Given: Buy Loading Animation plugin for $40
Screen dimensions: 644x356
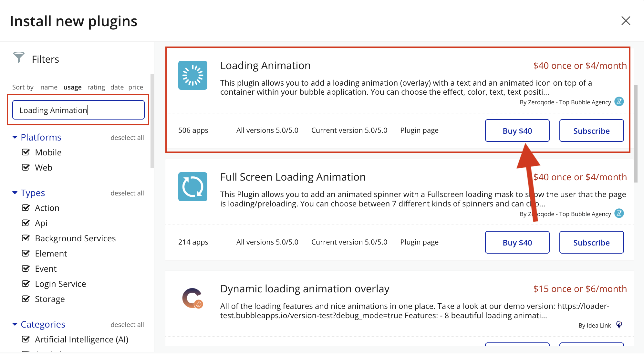Looking at the screenshot, I should pyautogui.click(x=517, y=131).
